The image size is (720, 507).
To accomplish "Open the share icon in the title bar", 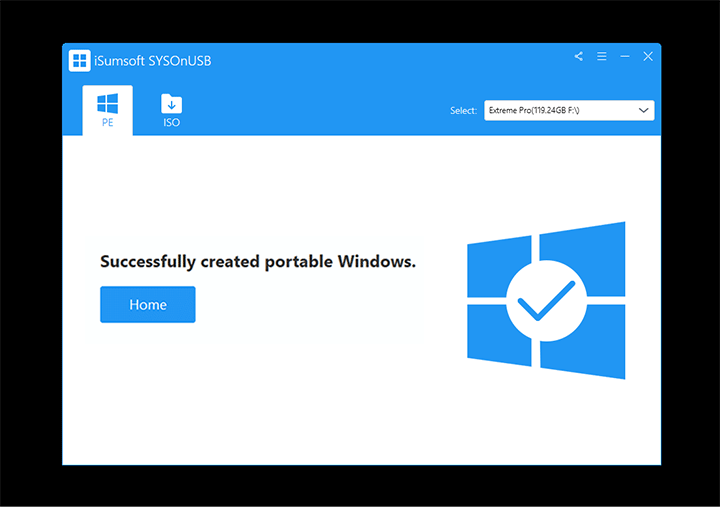I will (x=579, y=56).
